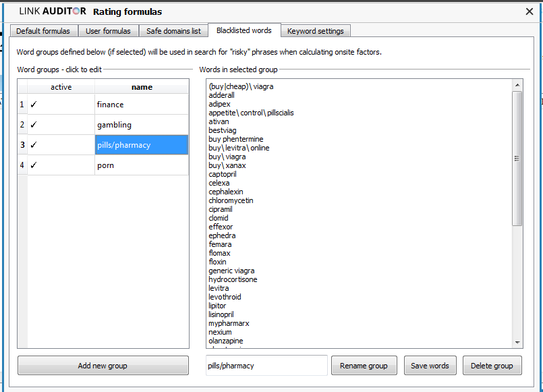Click the word 'femara'

(221, 244)
